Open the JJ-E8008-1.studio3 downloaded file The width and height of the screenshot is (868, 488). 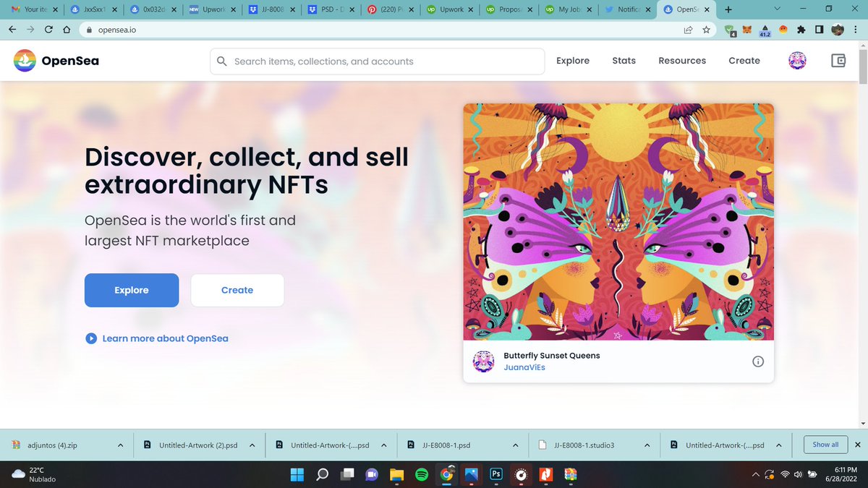584,445
